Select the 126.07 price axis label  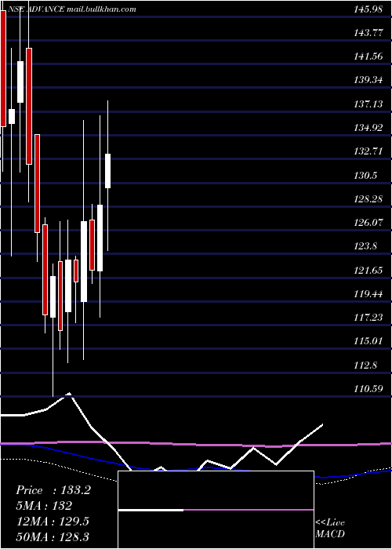click(368, 222)
